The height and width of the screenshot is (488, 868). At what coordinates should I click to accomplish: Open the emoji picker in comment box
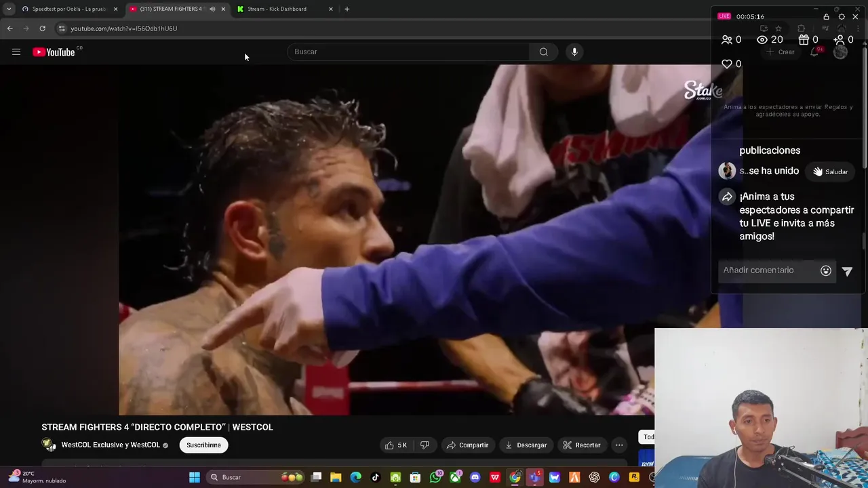[826, 270]
